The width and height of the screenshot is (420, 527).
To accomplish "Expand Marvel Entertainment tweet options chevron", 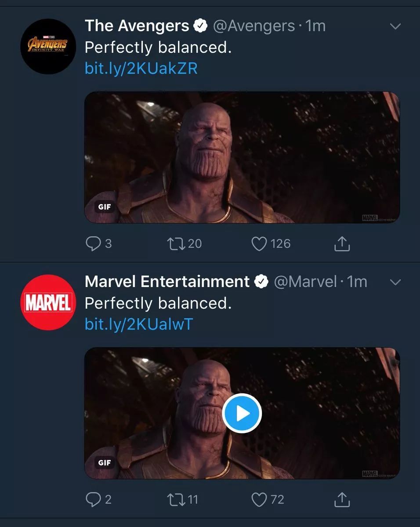I will 395,282.
